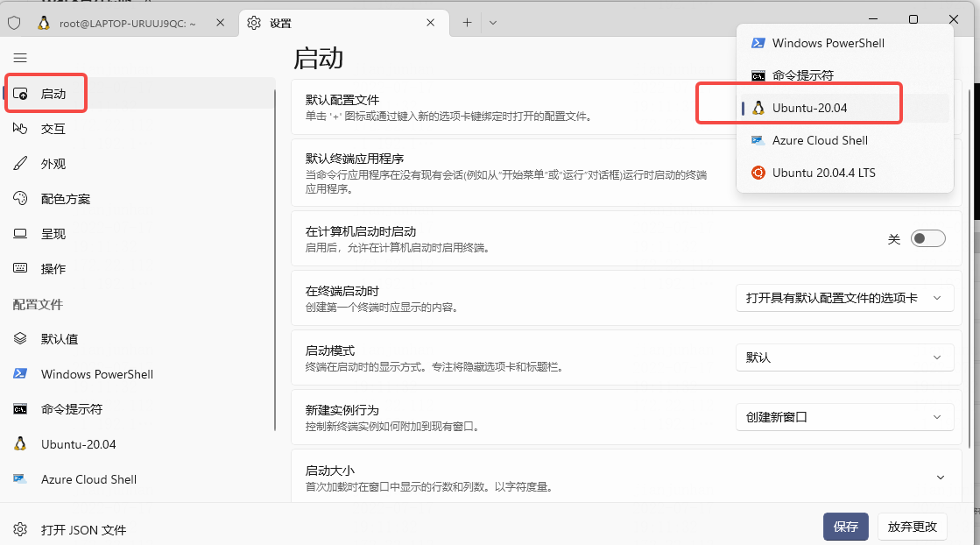Open the 在终端启动时 dropdown
The image size is (980, 545).
(x=845, y=298)
